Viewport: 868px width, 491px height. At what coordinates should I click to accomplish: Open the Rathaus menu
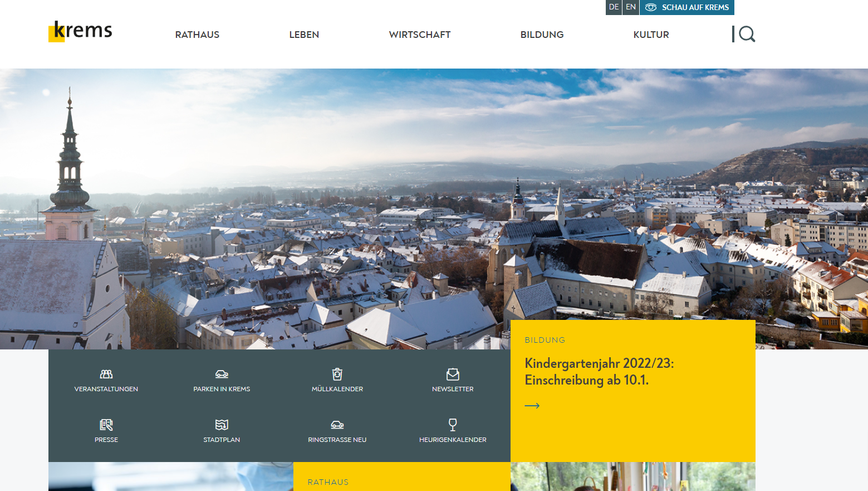click(x=197, y=35)
